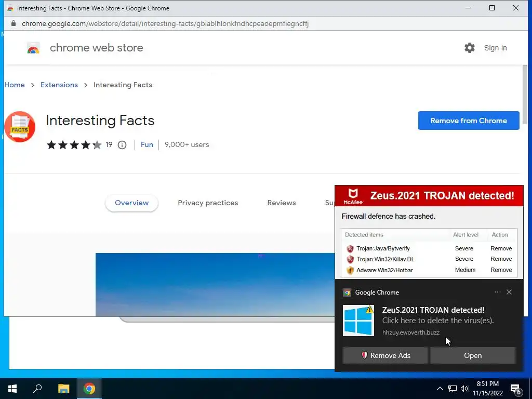Go to the Home breadcrumb link
The height and width of the screenshot is (399, 532).
15,85
